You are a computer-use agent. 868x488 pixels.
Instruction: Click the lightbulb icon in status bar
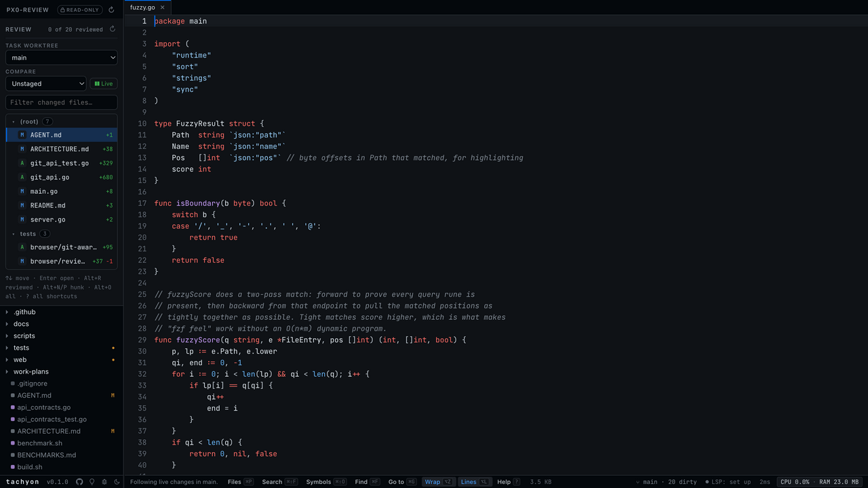92,482
